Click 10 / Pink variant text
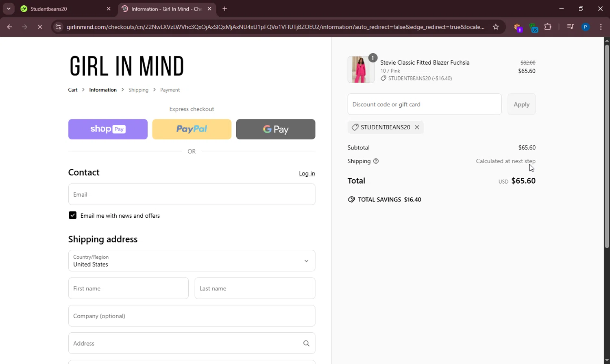 click(390, 71)
